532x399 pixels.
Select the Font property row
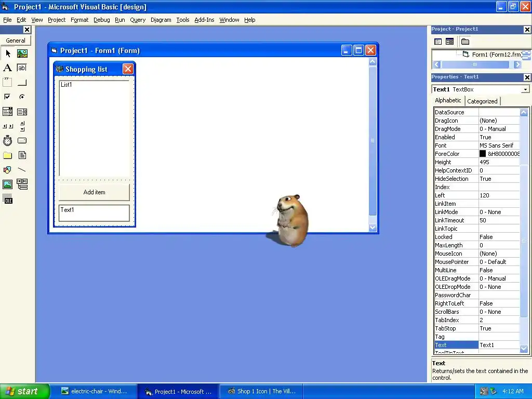(x=477, y=145)
